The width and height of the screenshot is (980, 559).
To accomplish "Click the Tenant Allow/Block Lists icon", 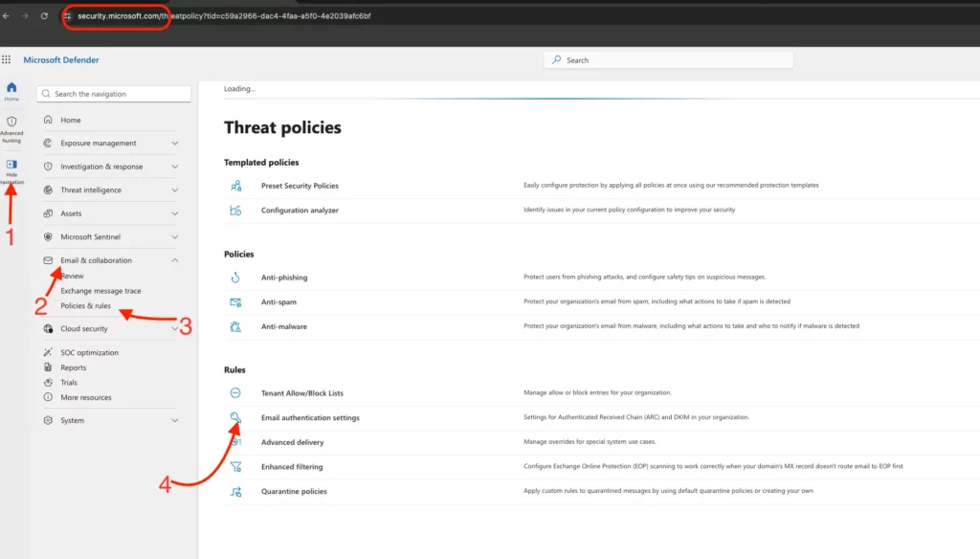I will click(235, 392).
